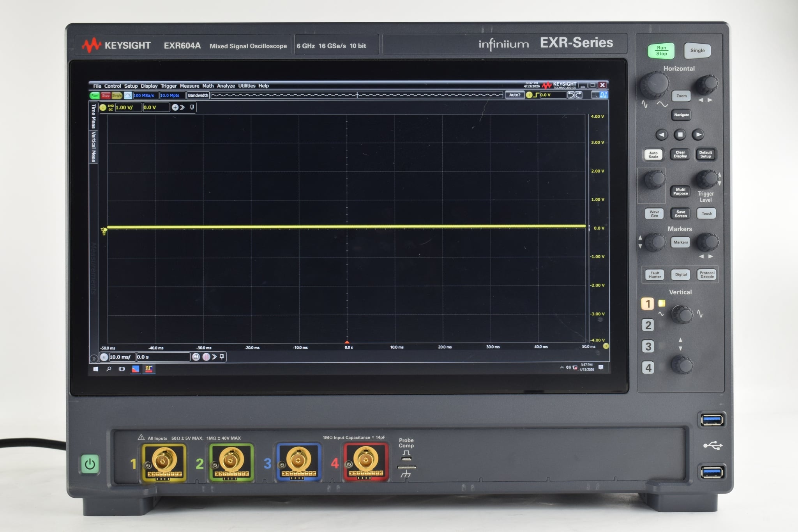Click the magnifier zoom icon in horizontal bar

[196, 357]
